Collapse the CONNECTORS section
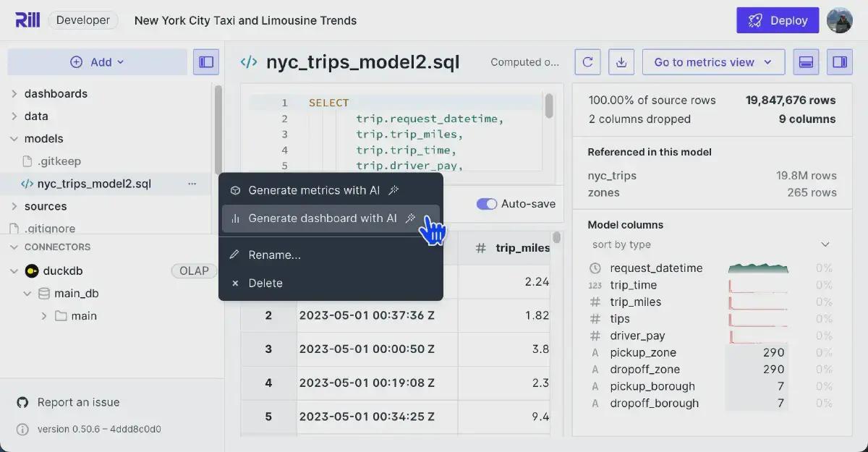This screenshot has height=452, width=868. pyautogui.click(x=14, y=247)
